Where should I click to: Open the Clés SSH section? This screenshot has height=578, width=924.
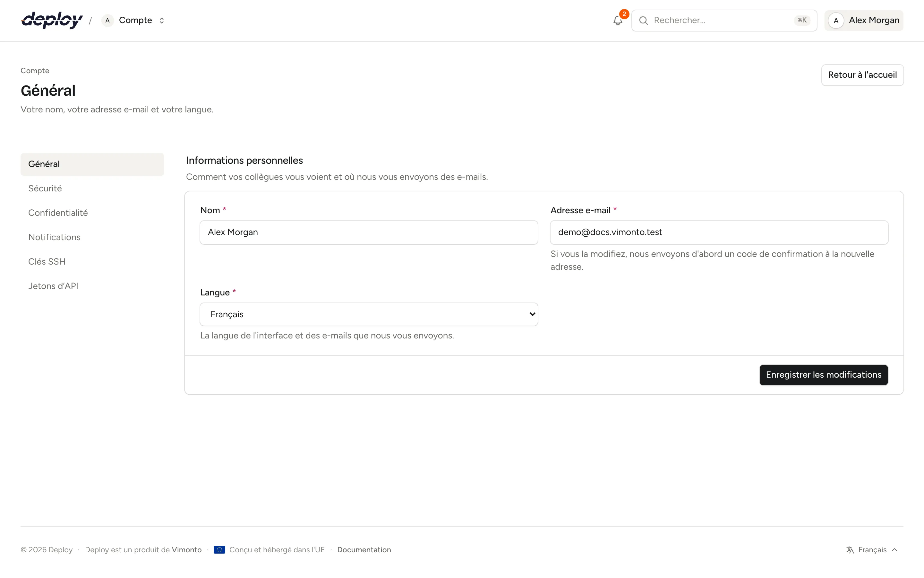(x=92, y=262)
